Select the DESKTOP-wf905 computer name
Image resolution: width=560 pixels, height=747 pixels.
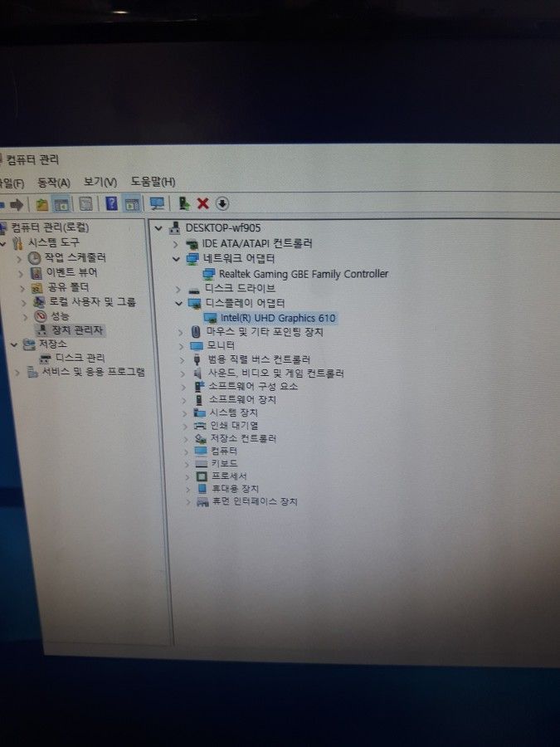click(223, 227)
